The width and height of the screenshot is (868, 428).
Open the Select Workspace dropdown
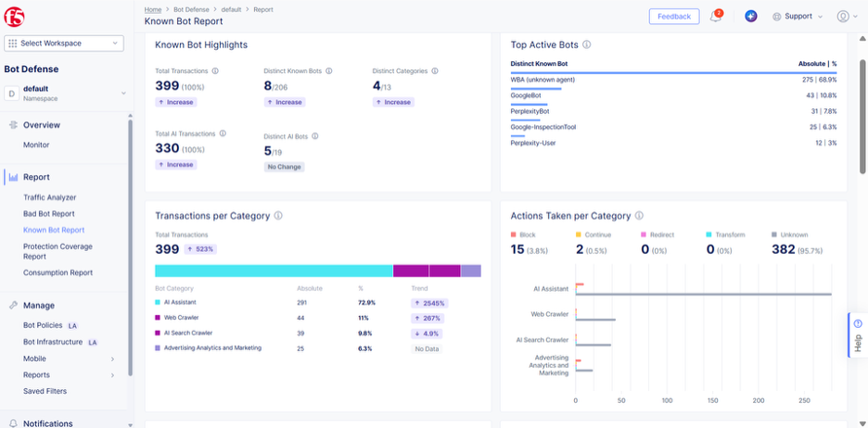tap(64, 44)
